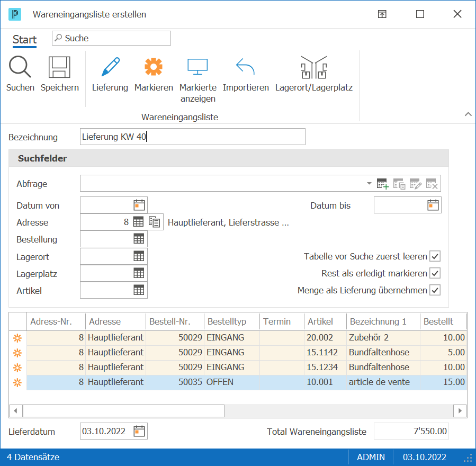Screen dimensions: 476x466
Task: Open the Lagerort lookup table icon
Action: pyautogui.click(x=139, y=256)
